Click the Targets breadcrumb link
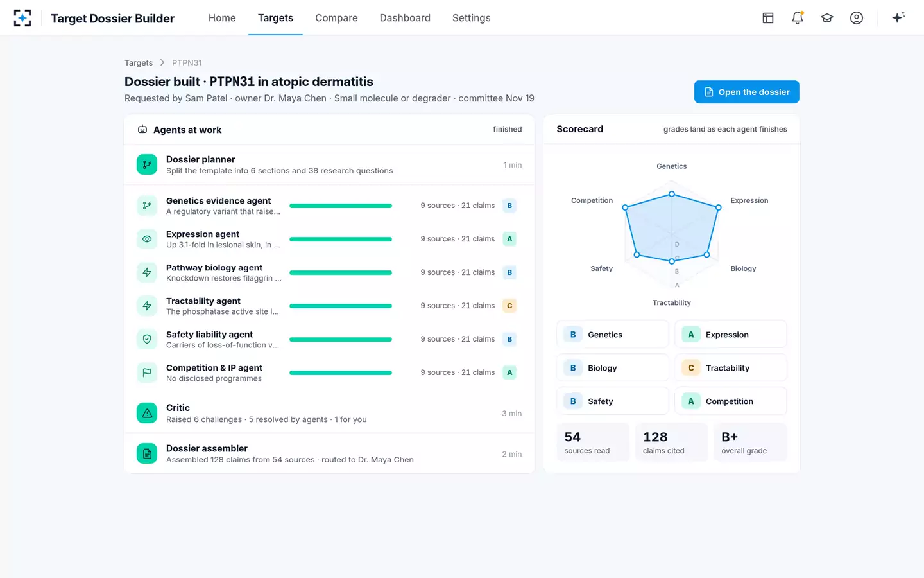 point(139,62)
